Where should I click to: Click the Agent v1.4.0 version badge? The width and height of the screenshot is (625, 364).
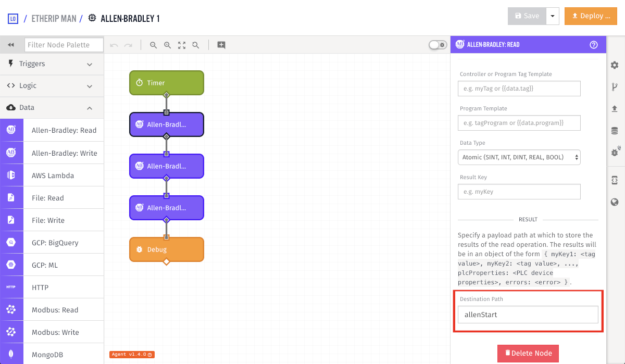[132, 355]
